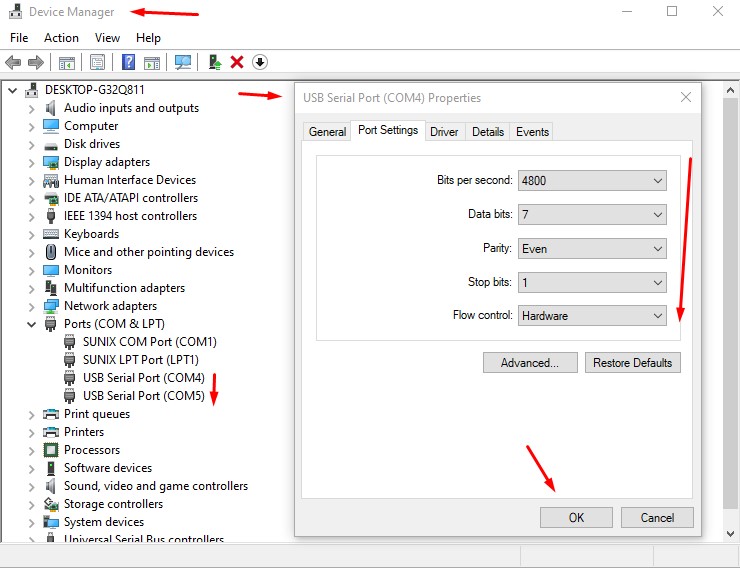This screenshot has width=740, height=568.
Task: Switch to the Driver tab
Action: pyautogui.click(x=444, y=132)
